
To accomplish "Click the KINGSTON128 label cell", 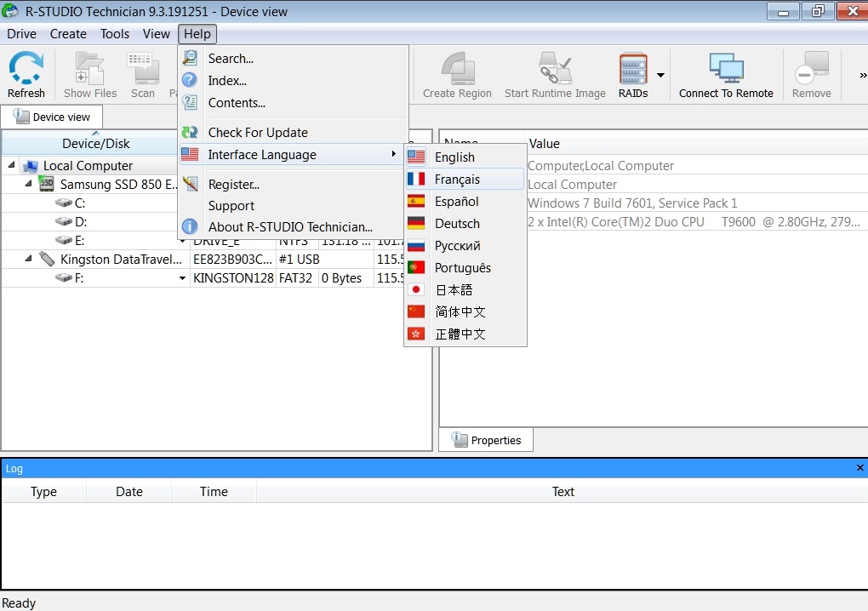I will click(x=233, y=278).
